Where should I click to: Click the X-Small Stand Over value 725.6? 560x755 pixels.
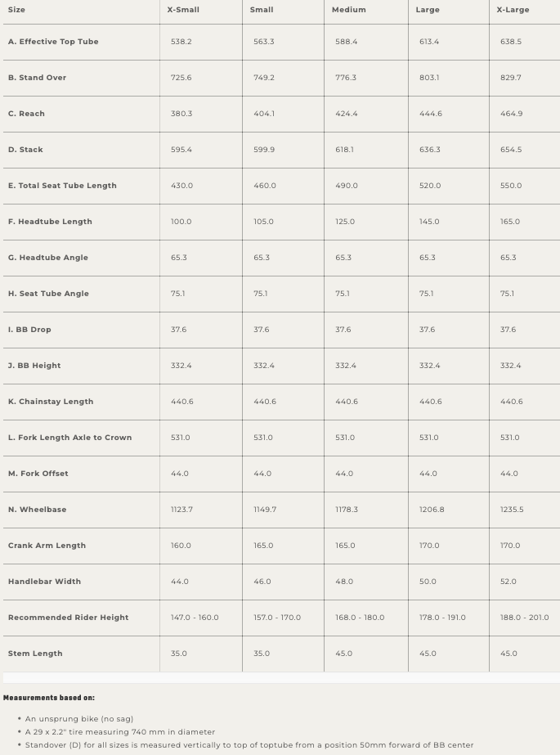point(181,78)
